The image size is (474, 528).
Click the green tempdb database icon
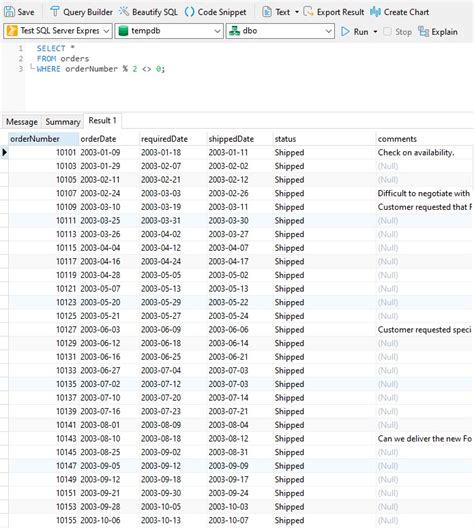pos(124,31)
